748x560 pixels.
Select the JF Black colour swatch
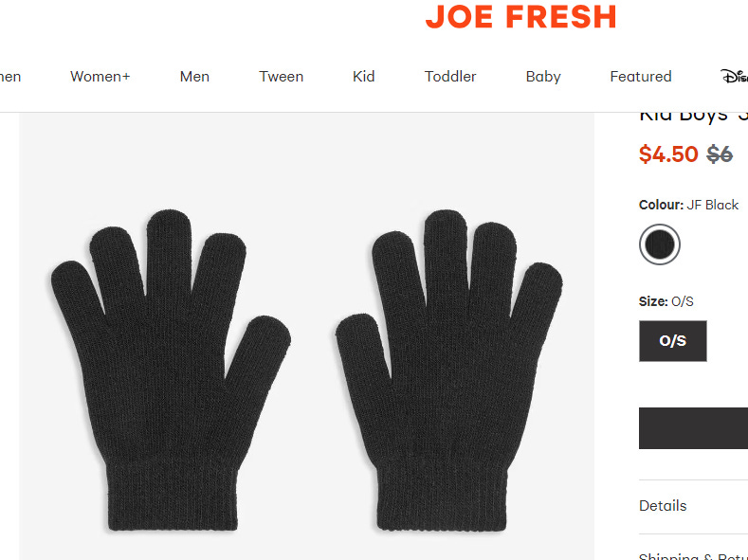pyautogui.click(x=660, y=244)
